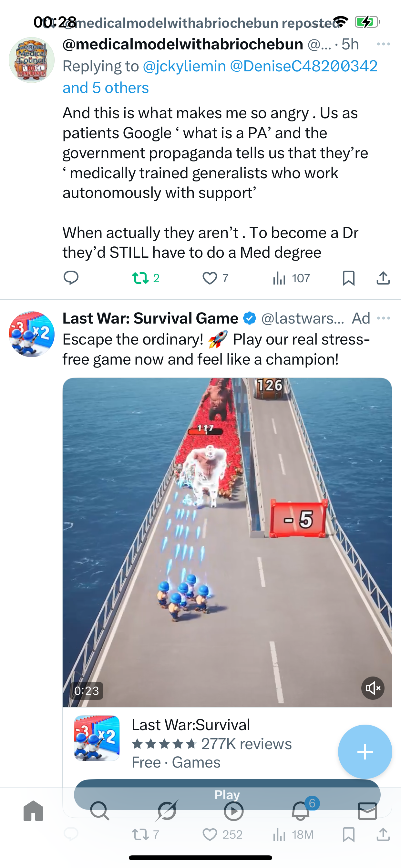Open the General Medical Council avatar profile
401x868 pixels.
32,60
